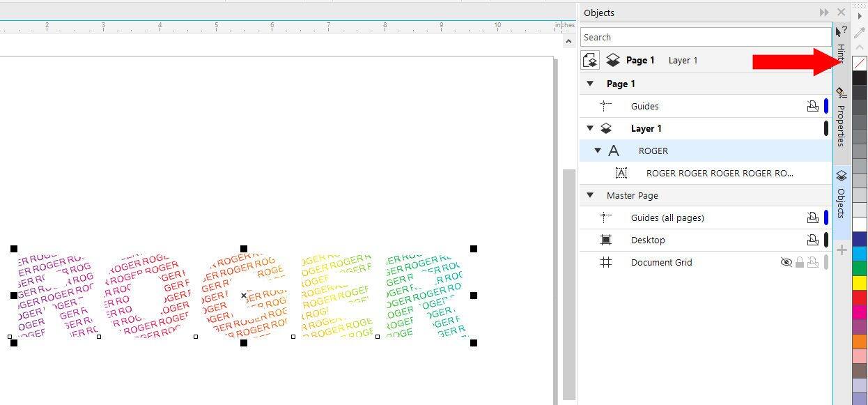Click the lock icon on Document Grid
The width and height of the screenshot is (868, 405).
pyautogui.click(x=800, y=262)
